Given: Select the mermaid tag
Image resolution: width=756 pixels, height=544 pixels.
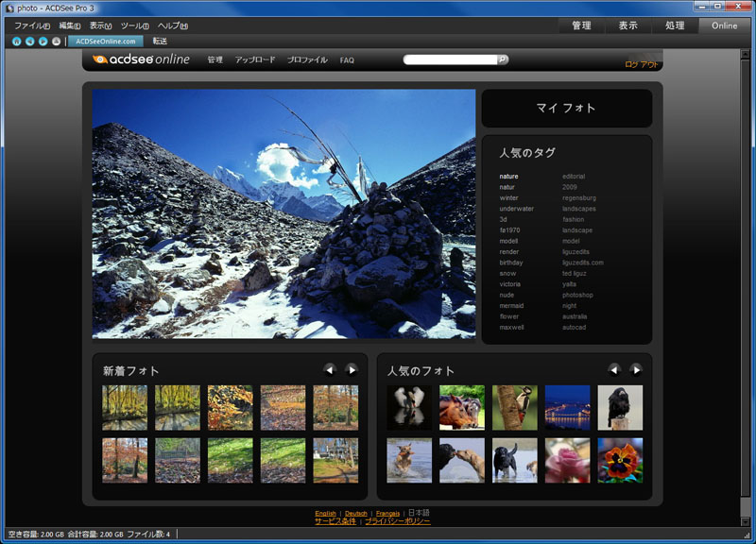Looking at the screenshot, I should (x=511, y=306).
